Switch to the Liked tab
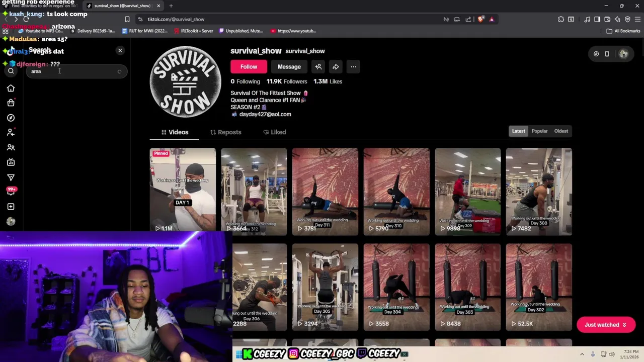The height and width of the screenshot is (362, 644). 274,132
